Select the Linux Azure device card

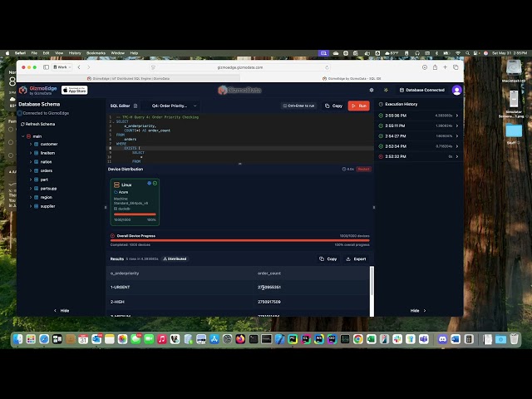[135, 202]
